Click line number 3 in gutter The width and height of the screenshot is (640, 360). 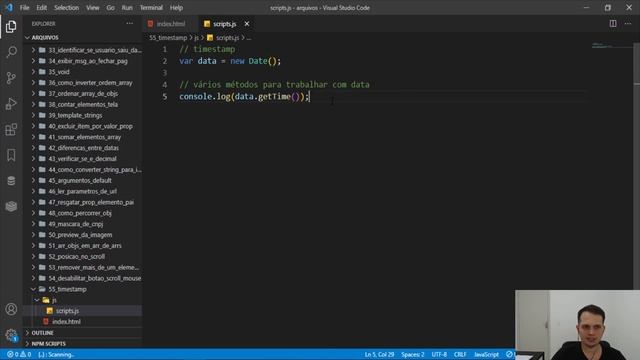(x=164, y=73)
